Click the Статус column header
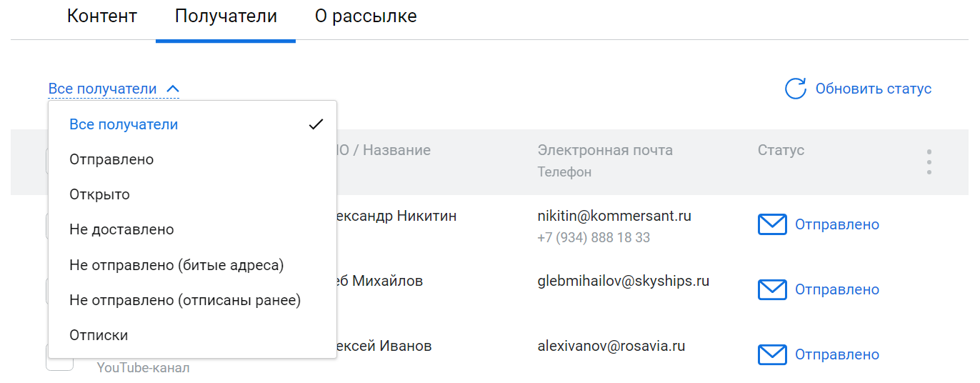 [781, 150]
